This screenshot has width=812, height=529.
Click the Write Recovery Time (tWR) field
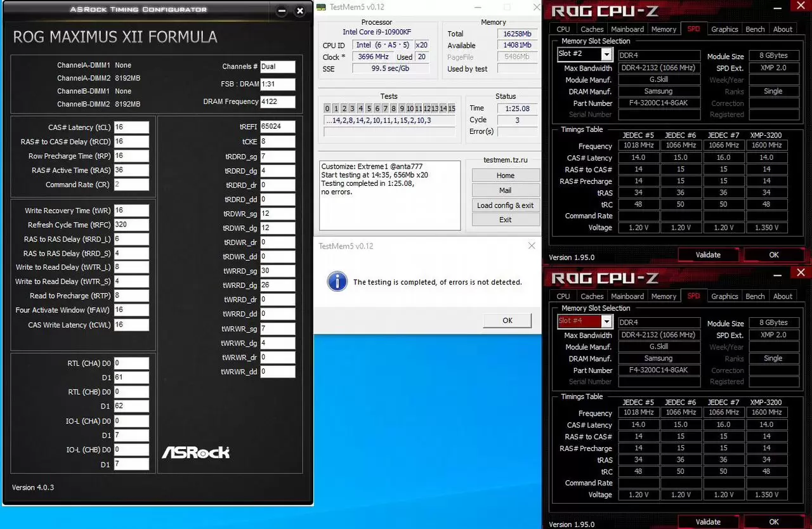tap(131, 211)
